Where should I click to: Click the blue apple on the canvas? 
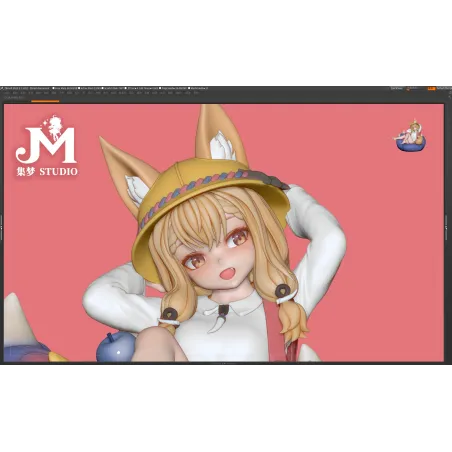tap(114, 347)
